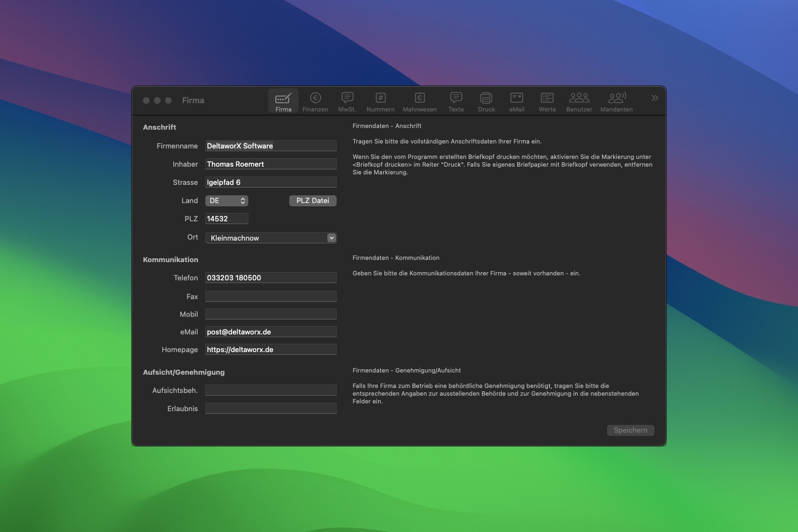Screen dimensions: 798x532
Task: Click the Aufsichtsbeh. input field
Action: pos(270,390)
